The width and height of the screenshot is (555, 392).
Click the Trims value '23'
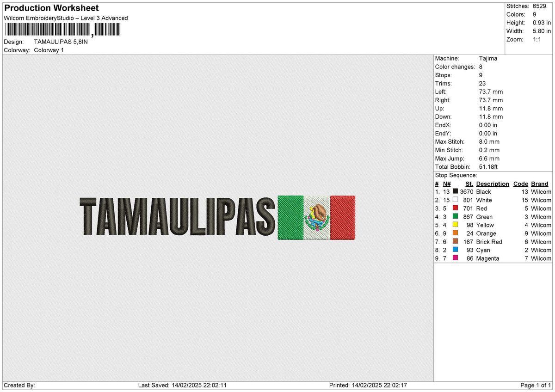point(483,83)
